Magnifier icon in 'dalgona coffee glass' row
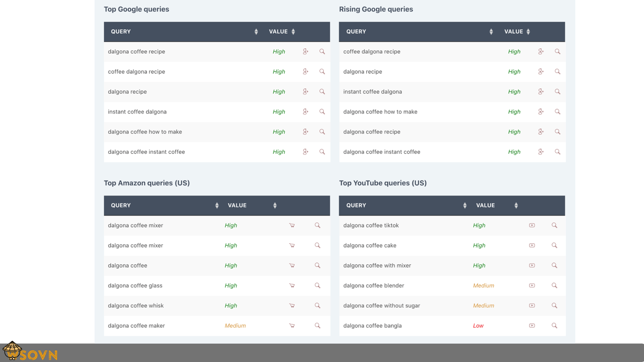The width and height of the screenshot is (644, 362). click(317, 286)
